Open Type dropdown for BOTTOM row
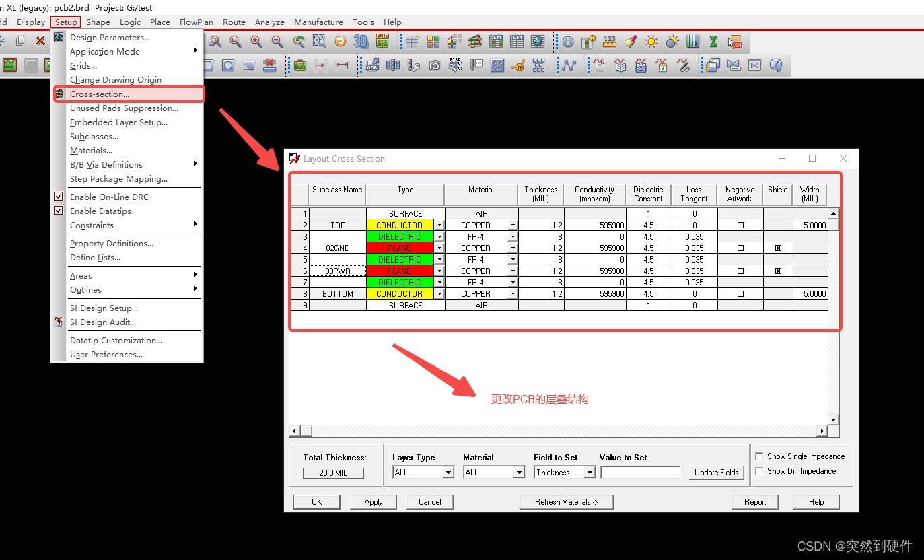 coord(439,294)
